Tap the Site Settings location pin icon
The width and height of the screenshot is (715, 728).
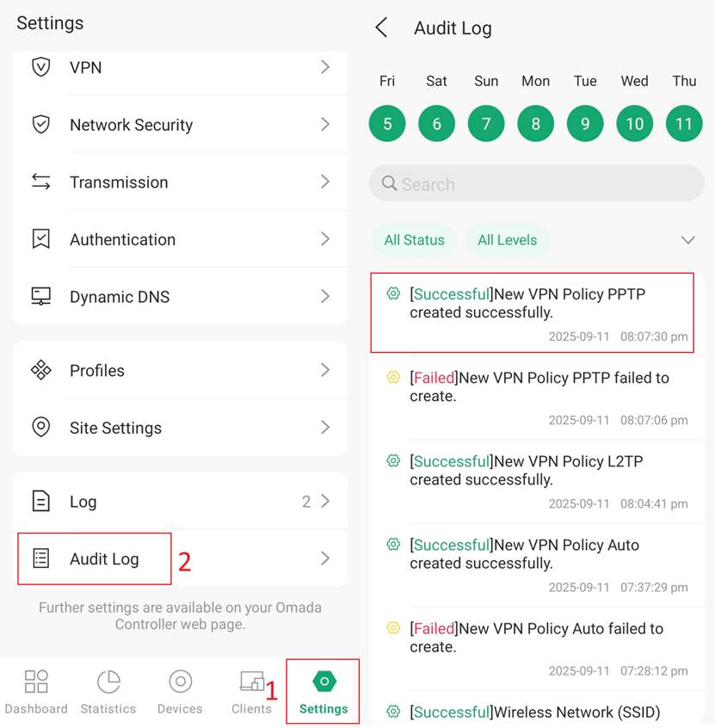pos(40,428)
